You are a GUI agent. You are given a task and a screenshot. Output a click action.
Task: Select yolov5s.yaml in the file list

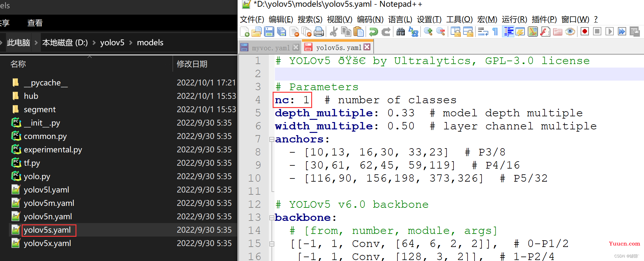47,230
